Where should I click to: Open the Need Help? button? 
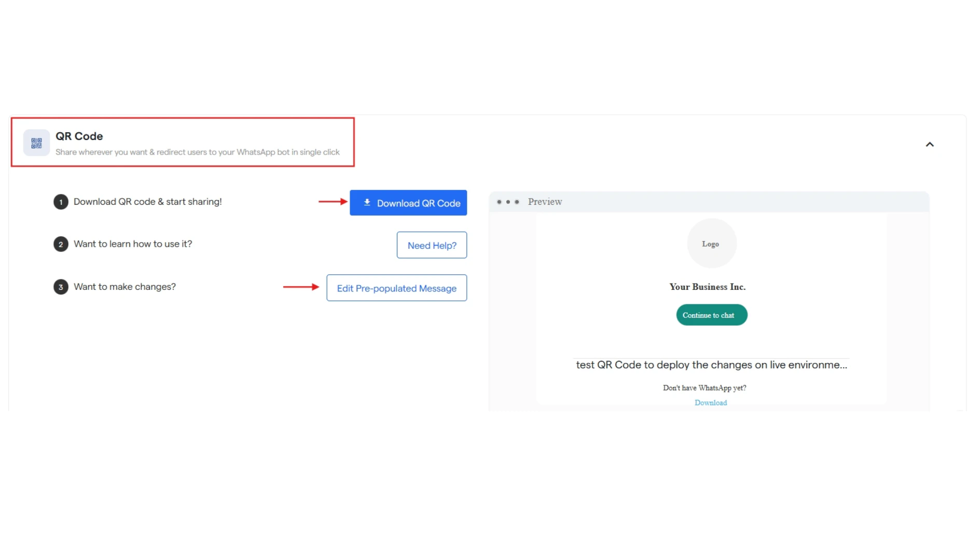pyautogui.click(x=432, y=245)
